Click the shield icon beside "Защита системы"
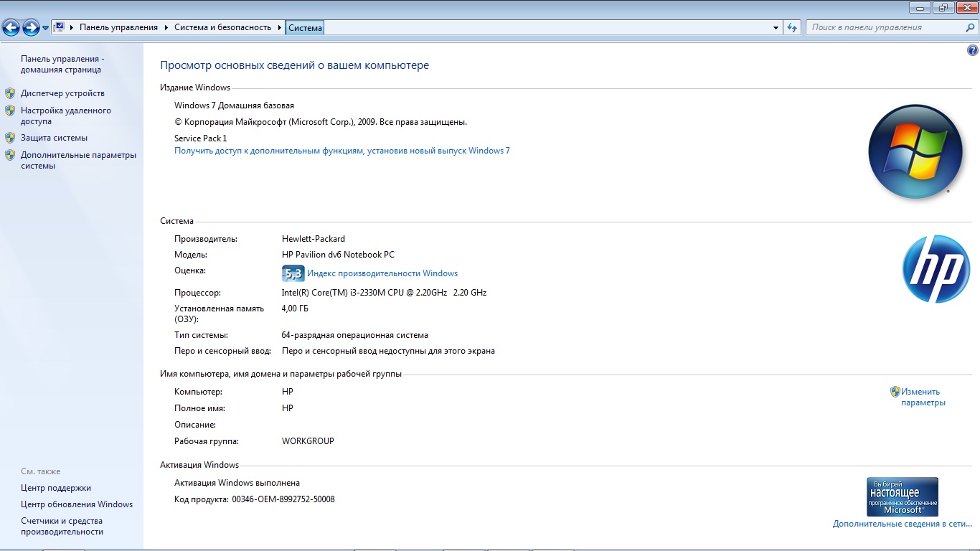Screen dimensions: 980x551 [x=10, y=138]
